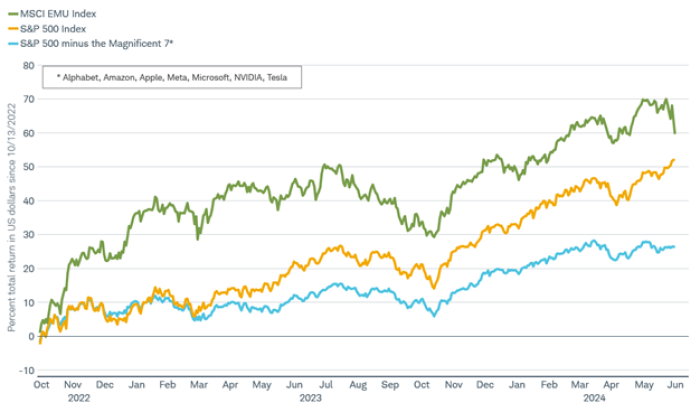Click the y-axis label 20

(29, 269)
